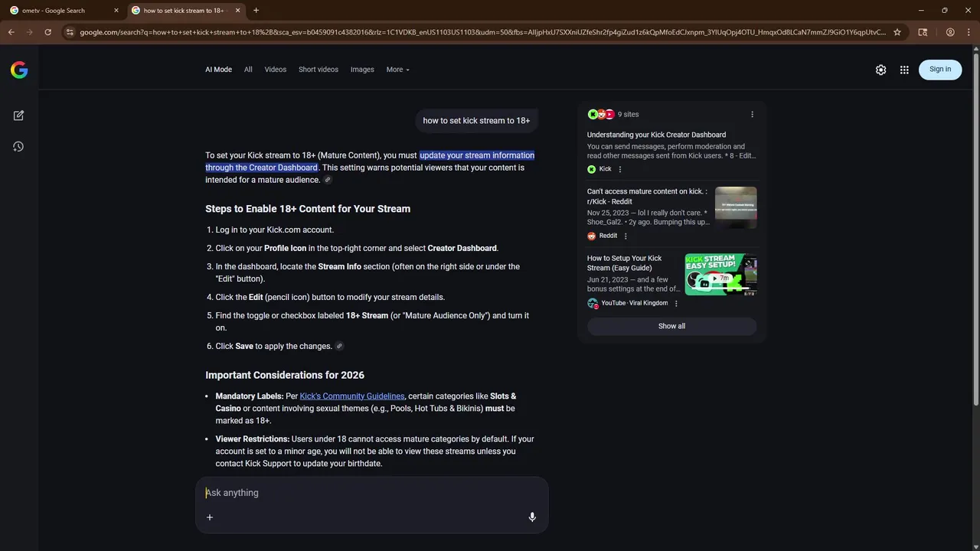Click source link icon after first paragraph
This screenshot has height=551, width=980.
328,180
